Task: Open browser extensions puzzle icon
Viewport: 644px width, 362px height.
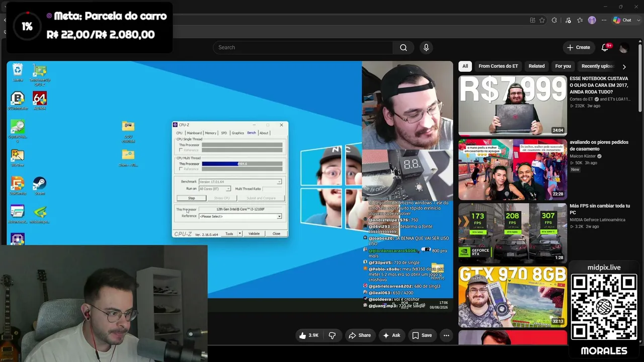Action: [554, 20]
